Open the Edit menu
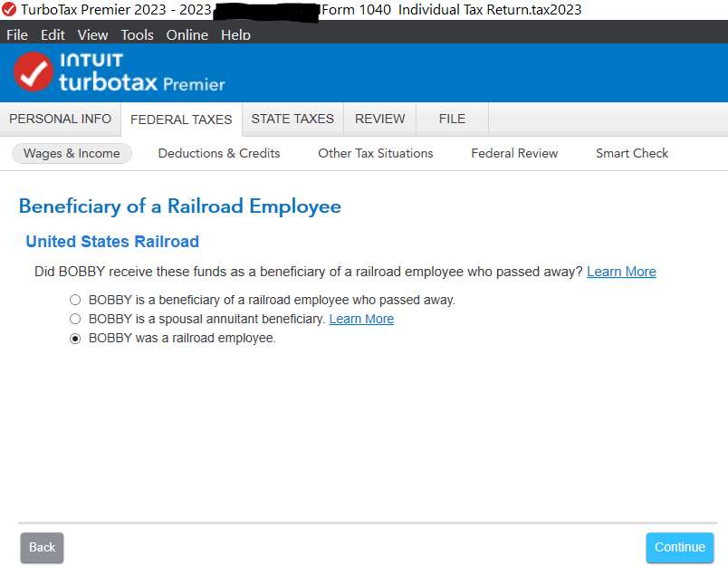The height and width of the screenshot is (575, 728). (53, 34)
